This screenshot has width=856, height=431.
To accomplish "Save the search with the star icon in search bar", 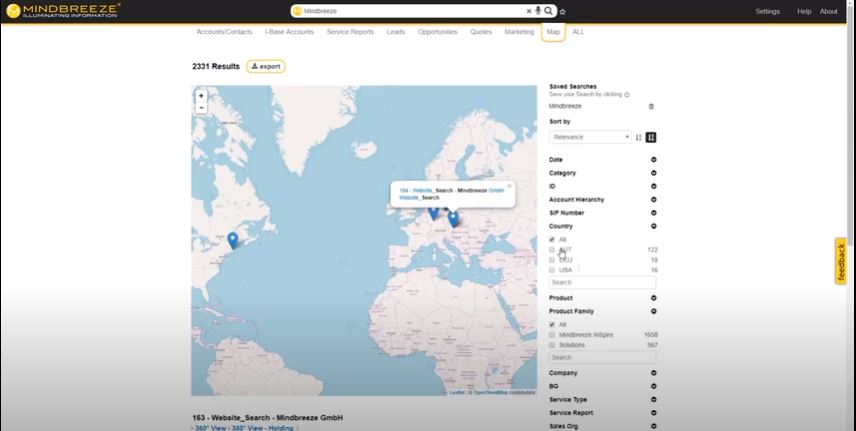I will [x=563, y=11].
